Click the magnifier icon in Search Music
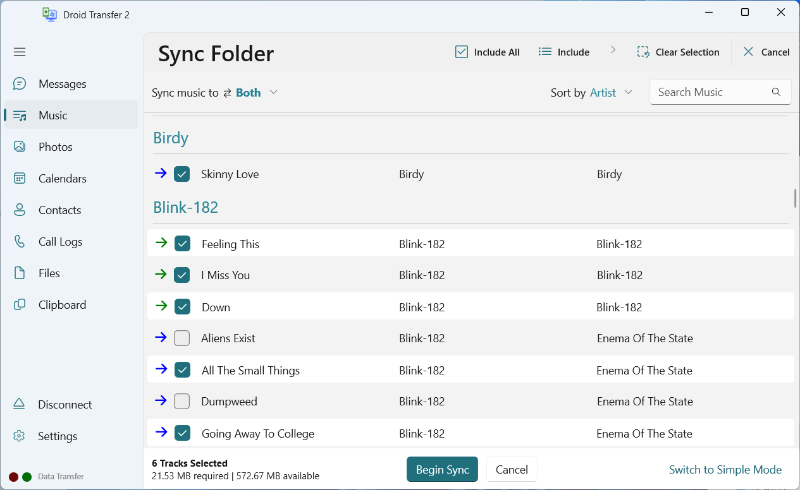Image resolution: width=800 pixels, height=490 pixels. [776, 92]
